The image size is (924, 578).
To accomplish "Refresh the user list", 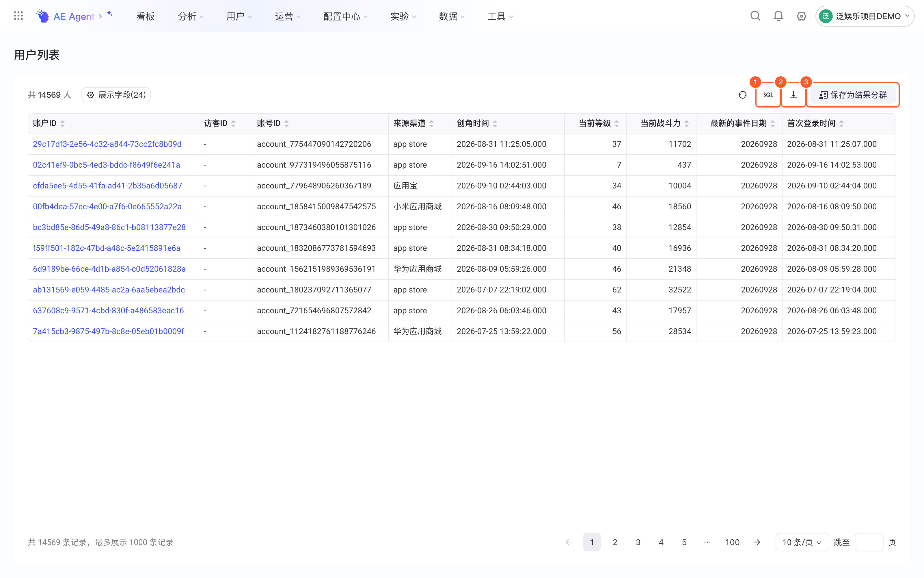I will [x=743, y=95].
